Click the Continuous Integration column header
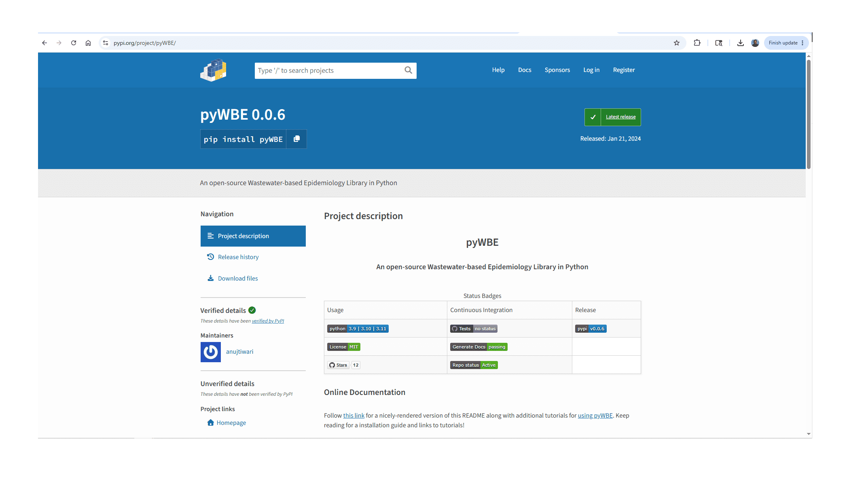 (x=481, y=310)
